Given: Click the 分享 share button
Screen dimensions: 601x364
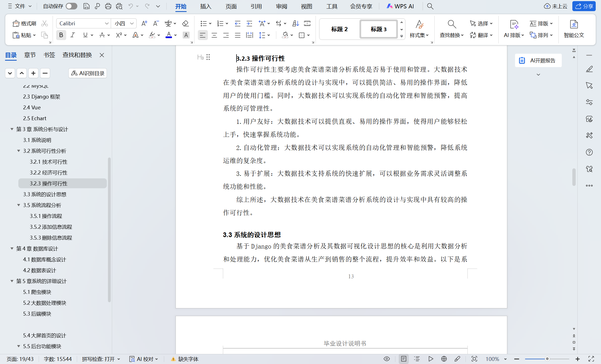Looking at the screenshot, I should tap(584, 6).
